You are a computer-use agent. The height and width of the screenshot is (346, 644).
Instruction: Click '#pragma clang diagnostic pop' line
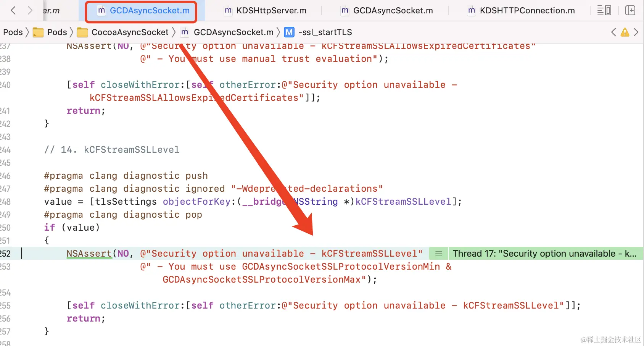coord(123,215)
